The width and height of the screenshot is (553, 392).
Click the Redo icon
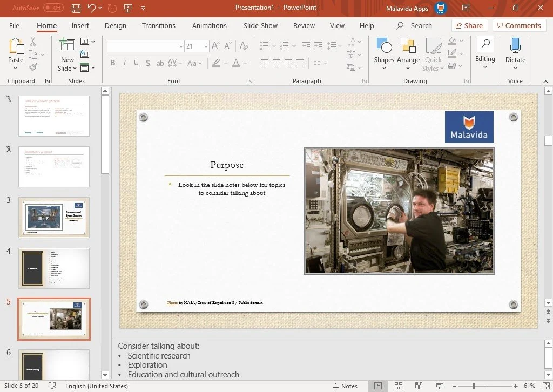click(x=112, y=8)
